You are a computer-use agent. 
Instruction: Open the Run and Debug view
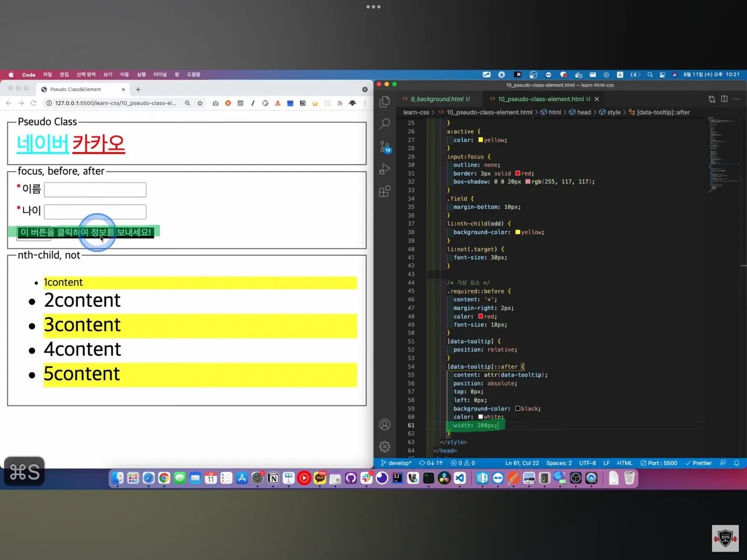click(x=384, y=169)
